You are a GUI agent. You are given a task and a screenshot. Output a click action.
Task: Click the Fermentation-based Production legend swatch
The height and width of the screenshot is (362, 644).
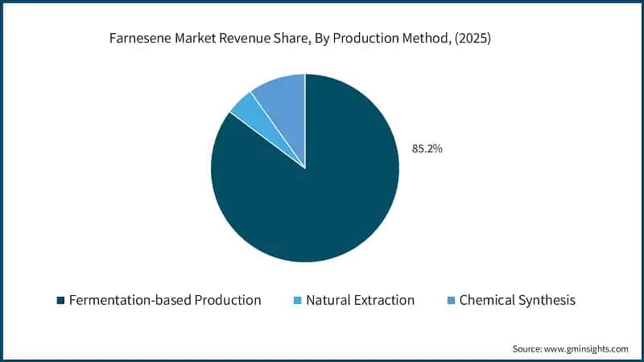[x=61, y=300]
